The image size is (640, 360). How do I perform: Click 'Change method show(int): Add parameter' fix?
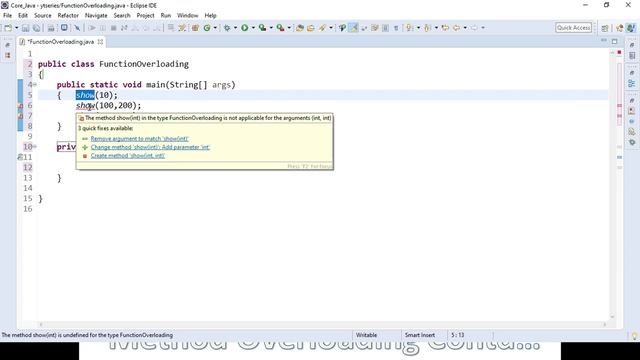[x=150, y=147]
